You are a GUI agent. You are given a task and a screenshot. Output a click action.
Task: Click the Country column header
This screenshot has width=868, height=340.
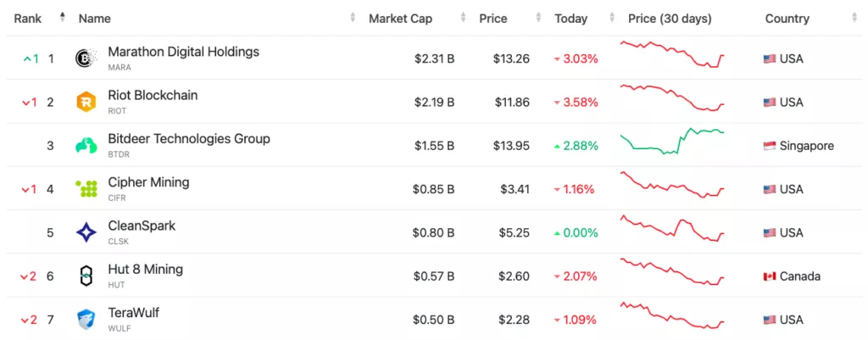tap(787, 18)
